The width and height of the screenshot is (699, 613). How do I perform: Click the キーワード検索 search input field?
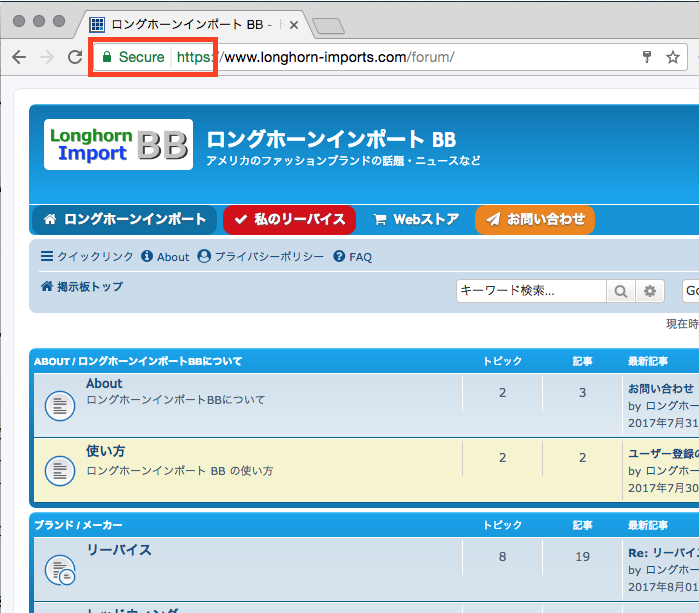531,291
